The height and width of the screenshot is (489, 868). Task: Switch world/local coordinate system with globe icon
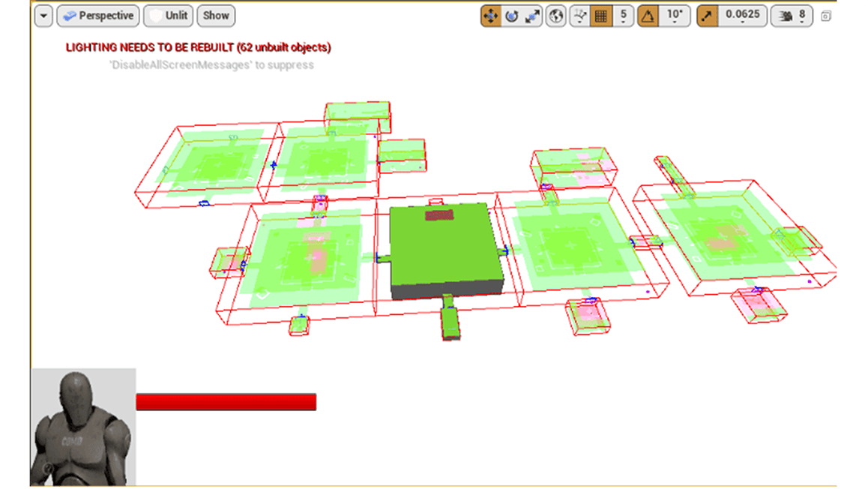click(555, 15)
